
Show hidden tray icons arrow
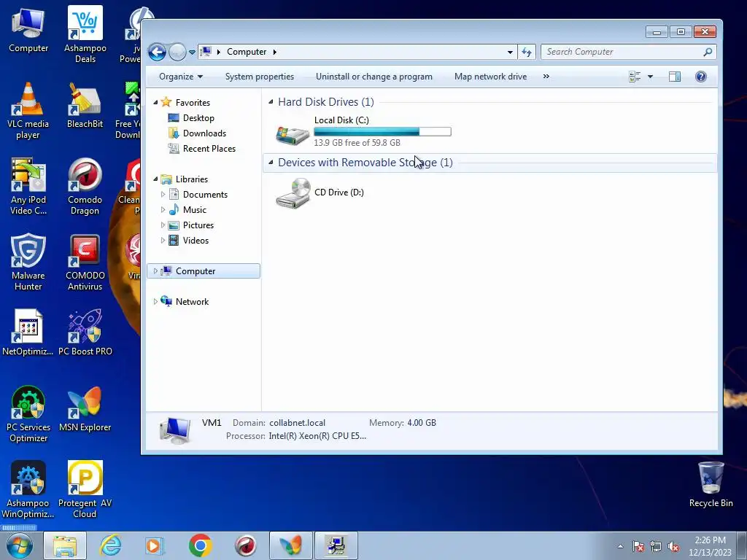(620, 546)
